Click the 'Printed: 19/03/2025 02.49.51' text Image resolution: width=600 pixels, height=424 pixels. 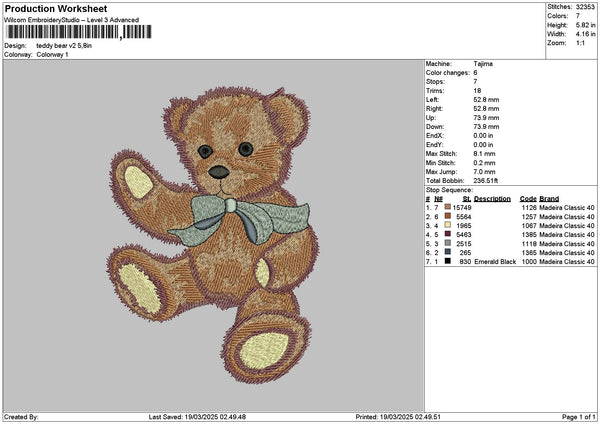(398, 417)
